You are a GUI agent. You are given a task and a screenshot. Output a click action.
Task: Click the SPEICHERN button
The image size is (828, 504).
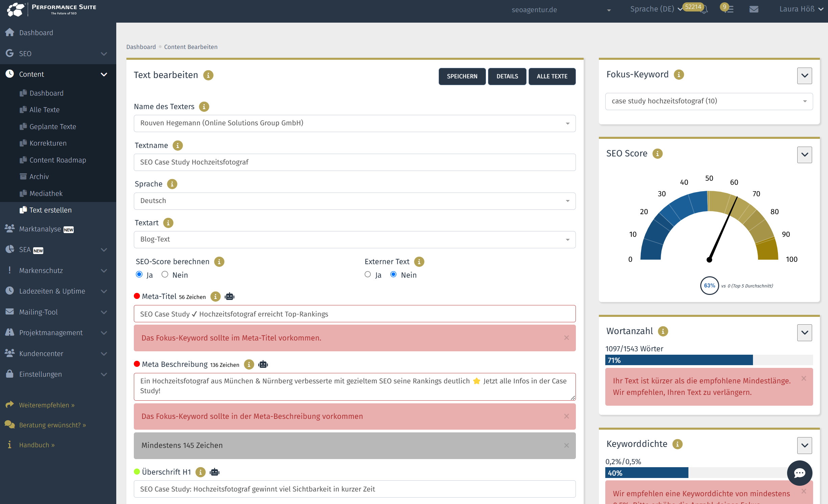click(462, 76)
